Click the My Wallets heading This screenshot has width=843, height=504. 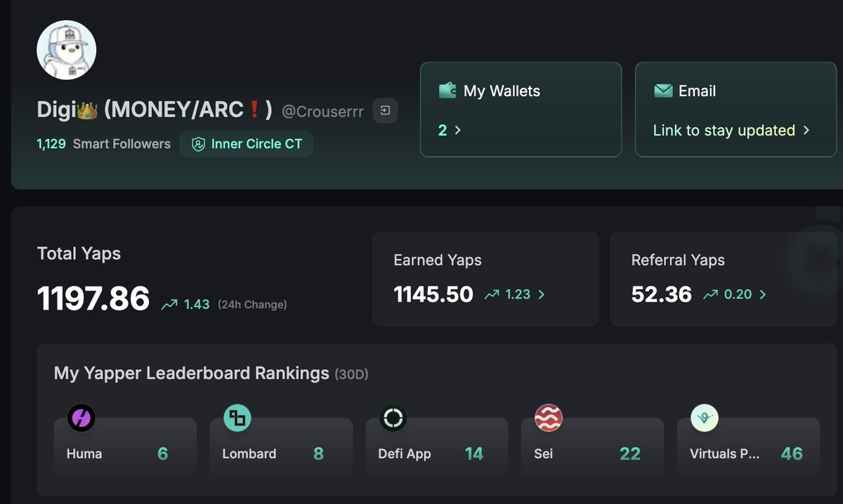tap(502, 91)
